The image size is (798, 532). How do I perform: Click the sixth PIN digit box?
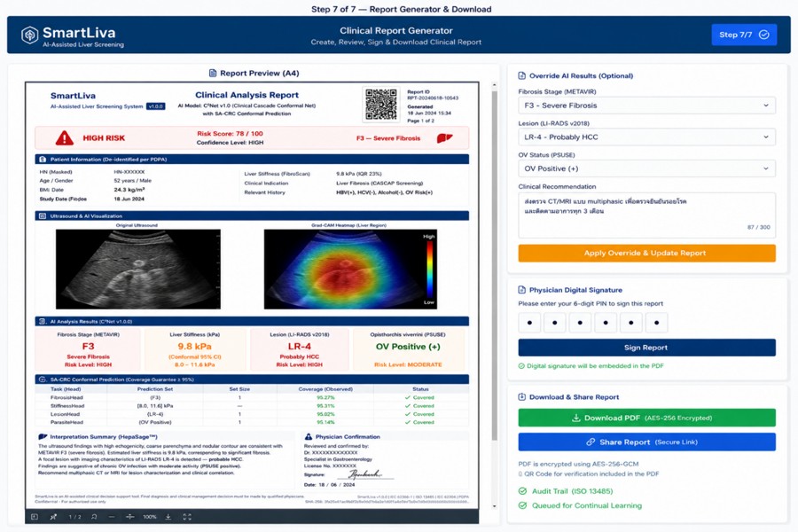pos(656,323)
